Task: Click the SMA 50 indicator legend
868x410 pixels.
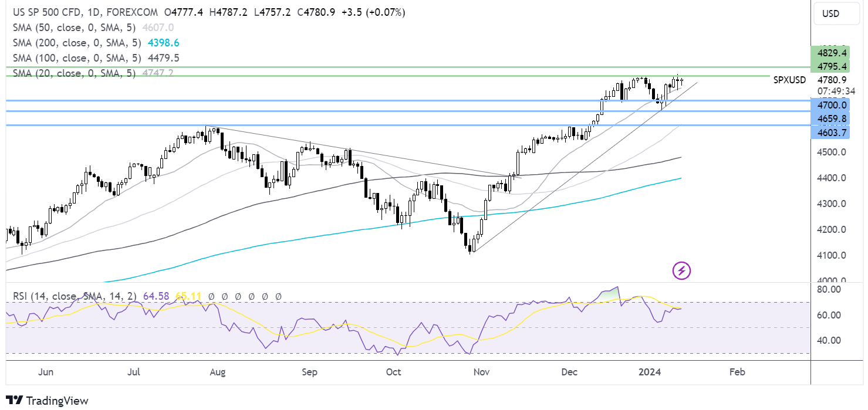Action: (x=73, y=28)
